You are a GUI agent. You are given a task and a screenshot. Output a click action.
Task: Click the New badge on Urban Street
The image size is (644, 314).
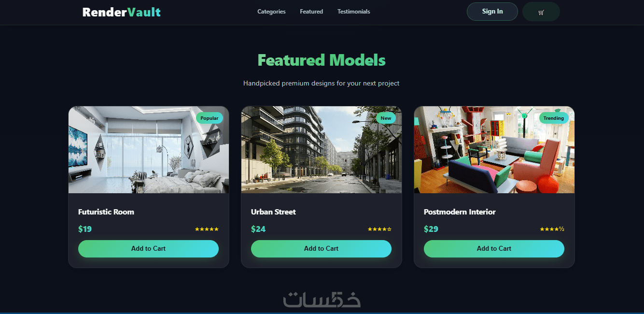point(386,118)
